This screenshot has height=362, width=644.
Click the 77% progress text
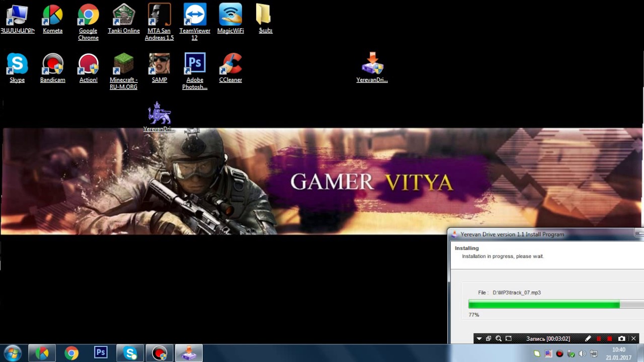pos(473,315)
